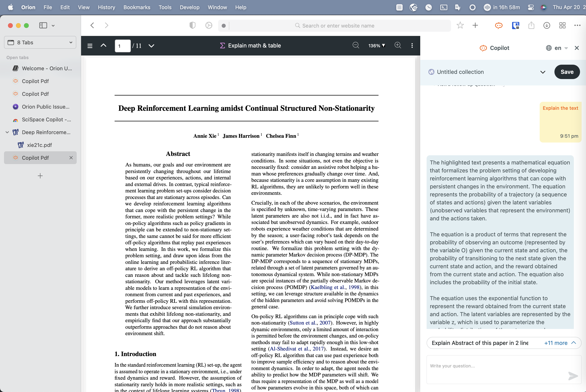Expand the Untitled collection dropdown
The height and width of the screenshot is (392, 586).
coord(542,72)
